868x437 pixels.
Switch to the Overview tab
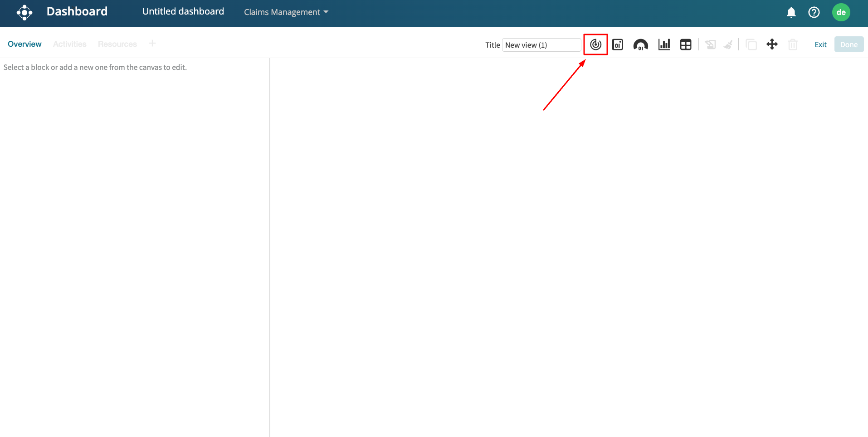point(24,44)
